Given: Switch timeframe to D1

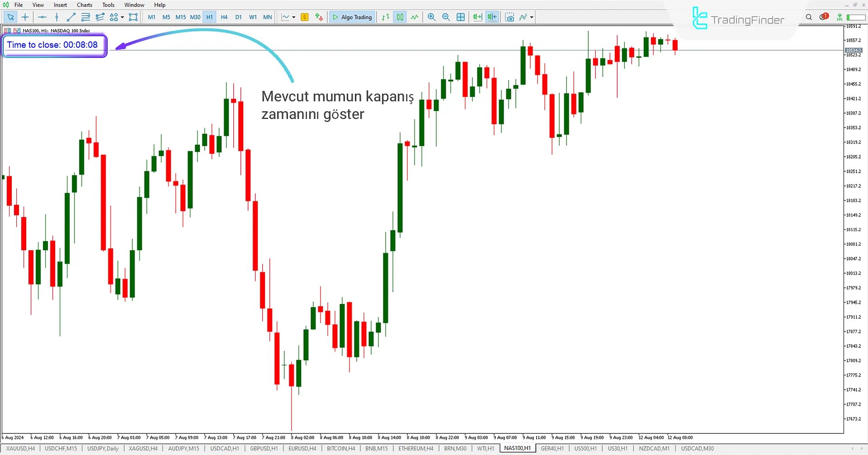Looking at the screenshot, I should pos(239,17).
